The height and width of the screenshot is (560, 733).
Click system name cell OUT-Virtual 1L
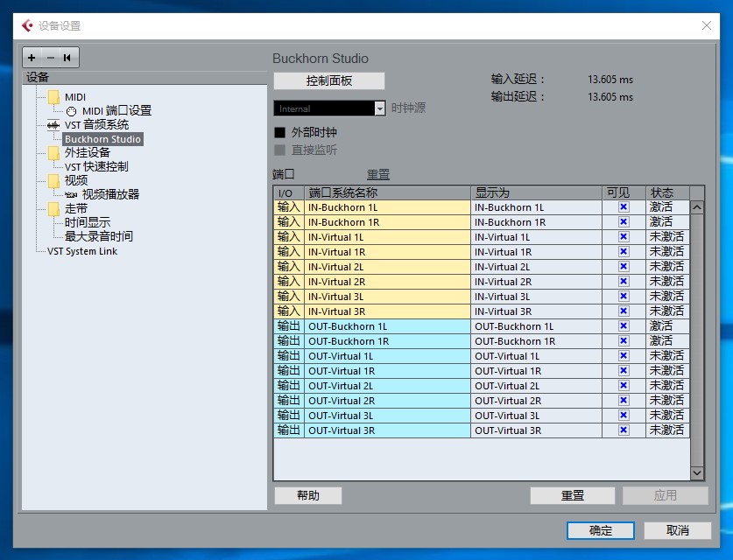click(x=388, y=356)
